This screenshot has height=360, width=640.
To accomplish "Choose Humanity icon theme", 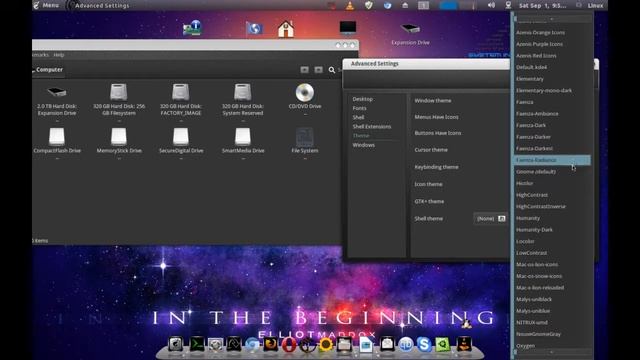I will [x=528, y=218].
